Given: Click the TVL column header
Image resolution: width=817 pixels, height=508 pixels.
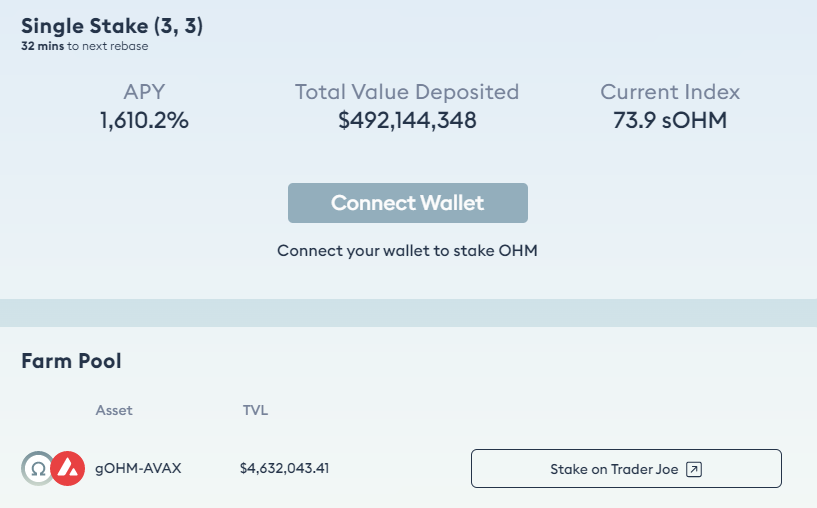Looking at the screenshot, I should tap(255, 411).
